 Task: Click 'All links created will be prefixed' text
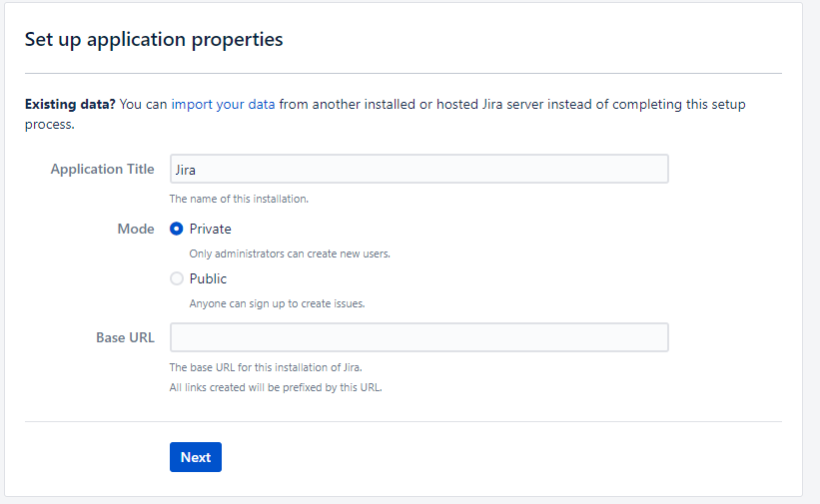pos(252,387)
